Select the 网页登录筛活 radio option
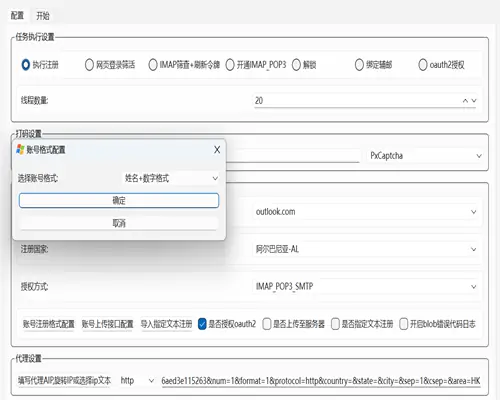This screenshot has width=500, height=400. [110, 65]
